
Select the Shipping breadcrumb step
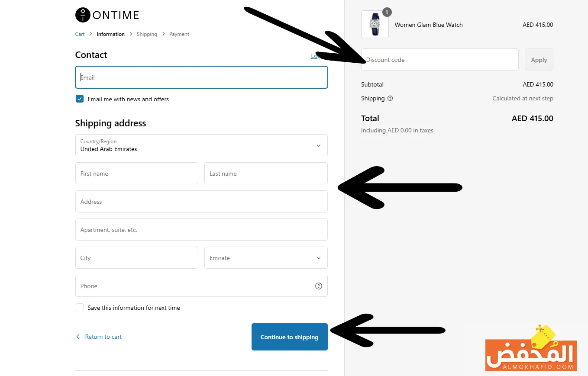tap(147, 34)
